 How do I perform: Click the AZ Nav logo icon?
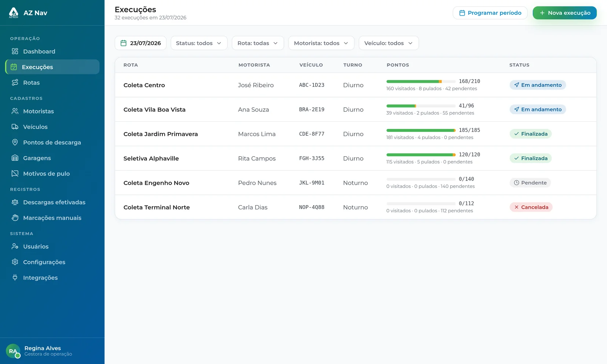pyautogui.click(x=14, y=13)
